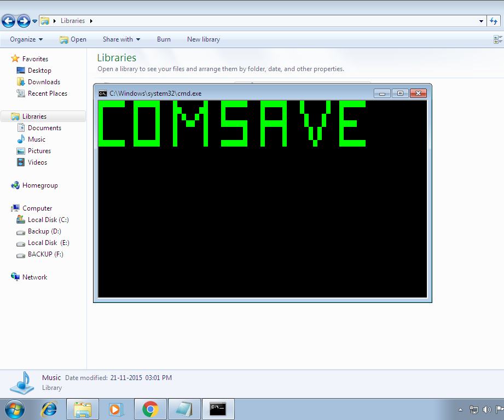Expand the Share with dropdown
Screen dimensions: 504x420
click(x=121, y=39)
